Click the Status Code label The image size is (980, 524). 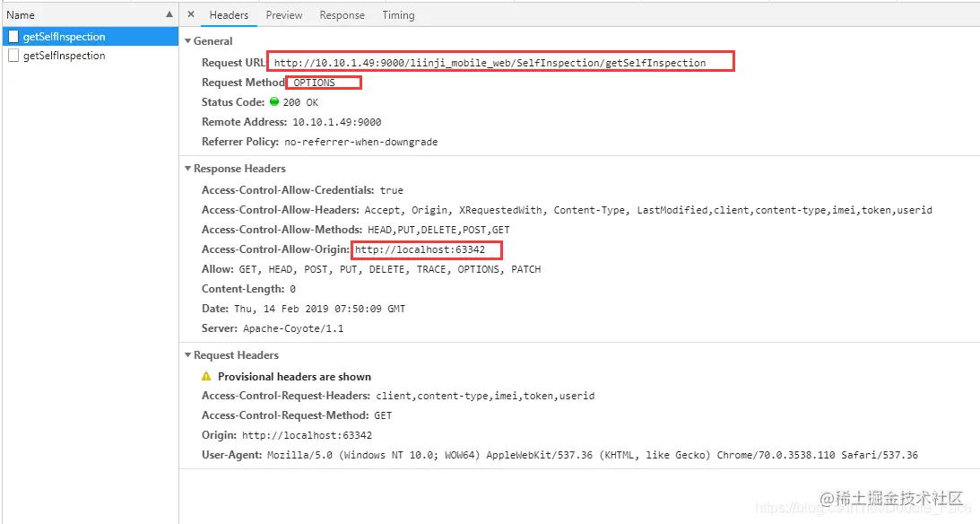(233, 102)
